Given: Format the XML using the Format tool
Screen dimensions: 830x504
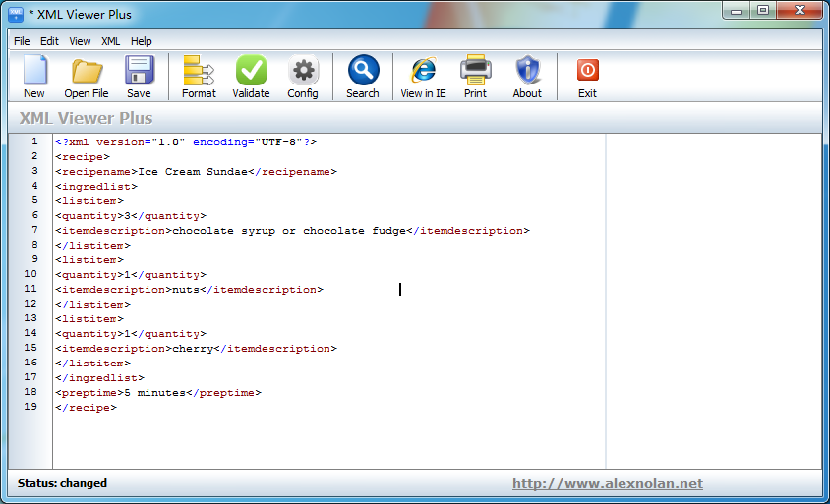Looking at the screenshot, I should [199, 77].
